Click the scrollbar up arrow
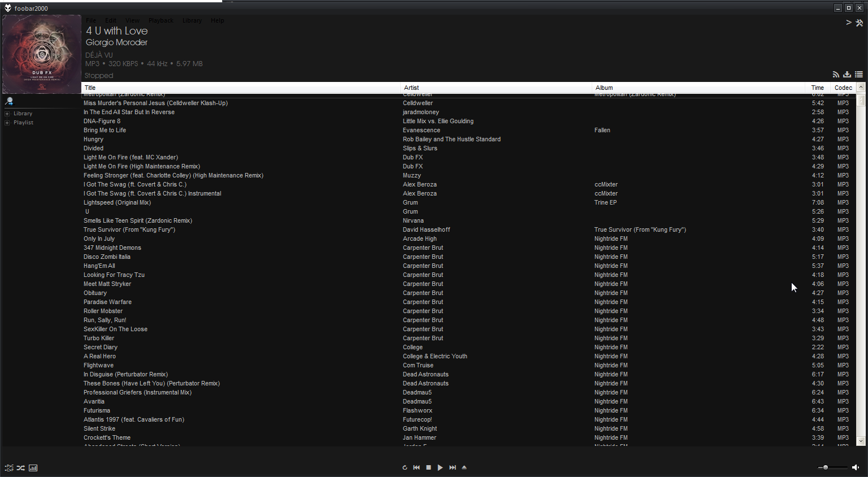868x477 pixels. [x=861, y=87]
